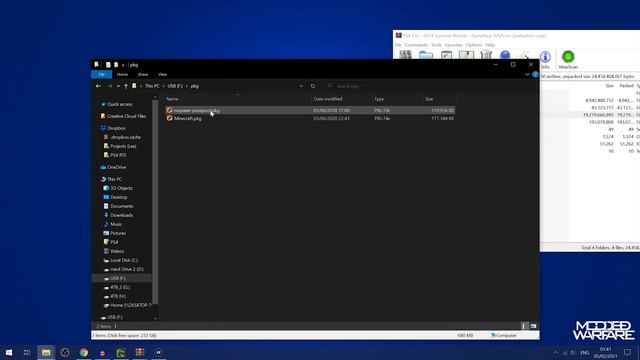Image resolution: width=640 pixels, height=360 pixels.
Task: Open 4TB_2 (G:) drive in sidebar
Action: coord(120,287)
